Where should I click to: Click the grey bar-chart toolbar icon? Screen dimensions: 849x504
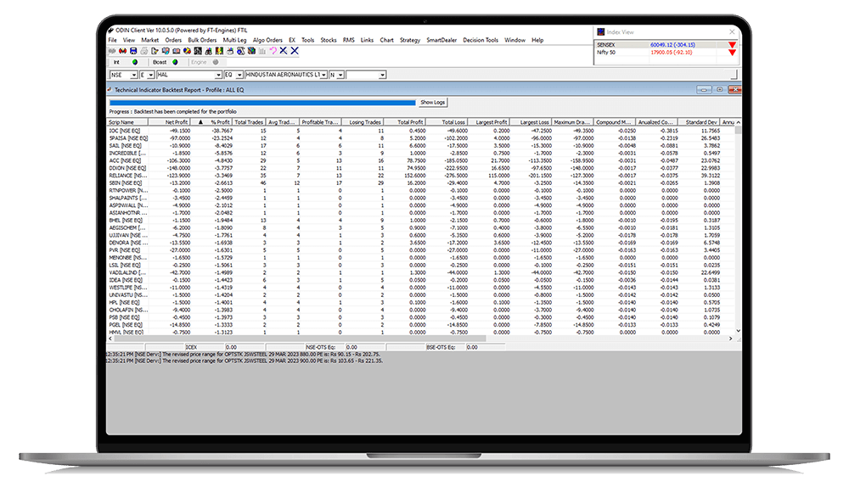262,51
